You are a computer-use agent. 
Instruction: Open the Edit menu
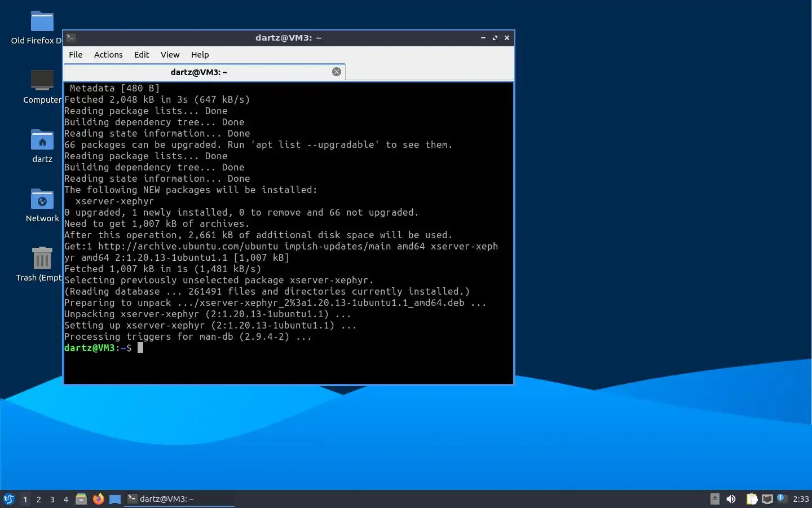[142, 55]
